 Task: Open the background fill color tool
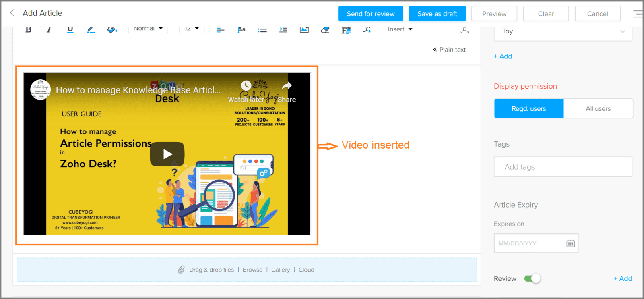point(112,30)
